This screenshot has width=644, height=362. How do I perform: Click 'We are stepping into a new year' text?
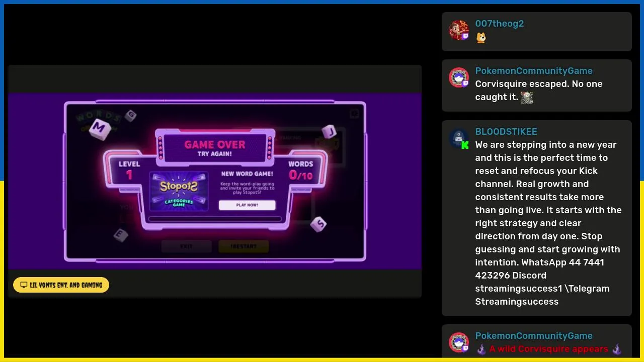coord(546,145)
